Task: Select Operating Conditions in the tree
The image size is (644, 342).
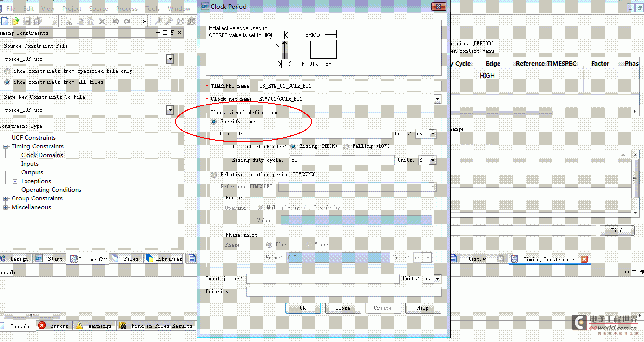Action: [x=51, y=190]
